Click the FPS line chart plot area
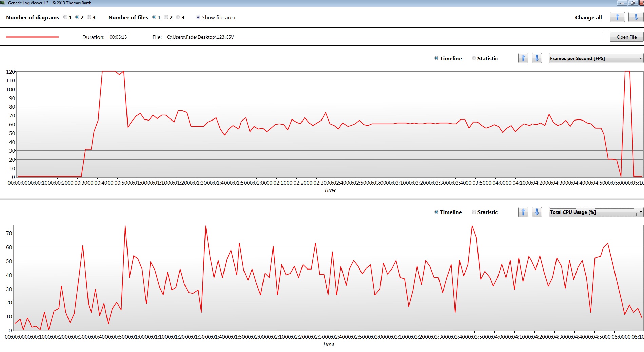The height and width of the screenshot is (352, 644). point(330,124)
